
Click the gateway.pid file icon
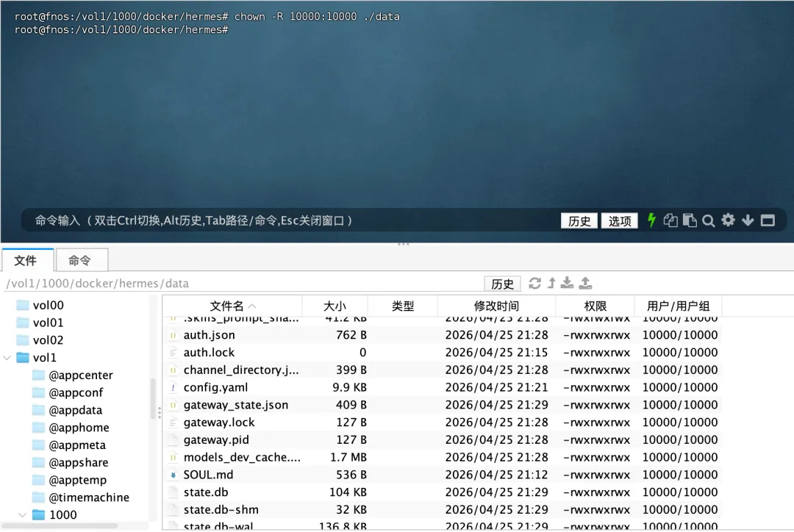point(174,440)
